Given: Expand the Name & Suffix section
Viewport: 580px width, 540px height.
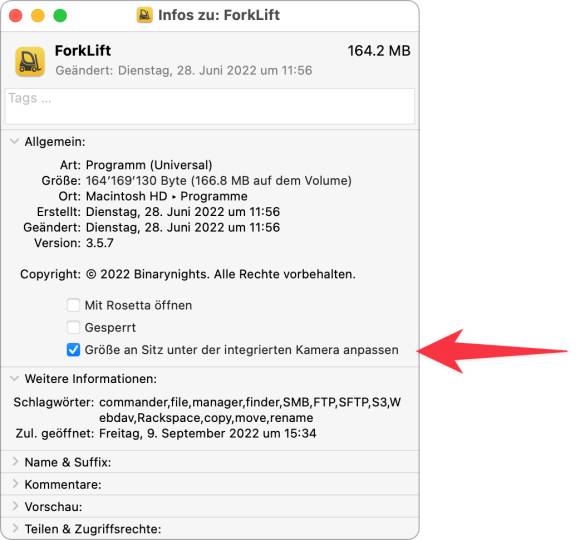Looking at the screenshot, I should click(x=15, y=462).
